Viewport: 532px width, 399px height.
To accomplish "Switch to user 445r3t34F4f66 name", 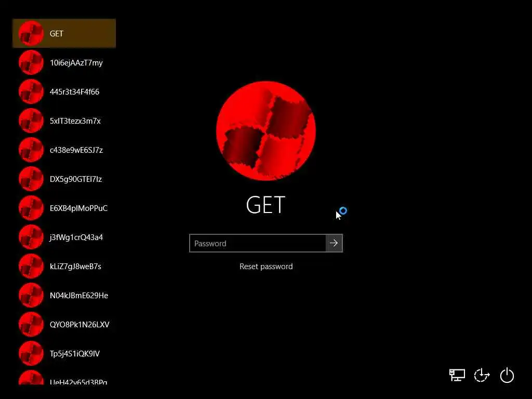I will (x=74, y=91).
